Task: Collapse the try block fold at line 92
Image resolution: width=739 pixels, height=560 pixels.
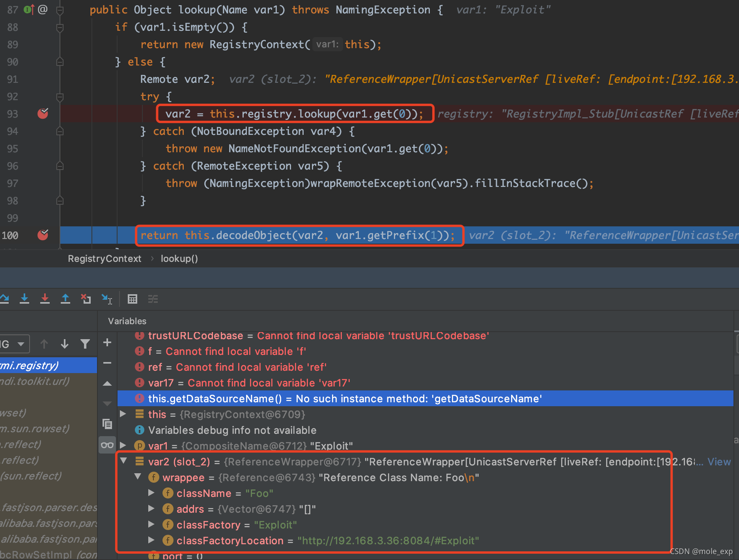Action: click(60, 97)
